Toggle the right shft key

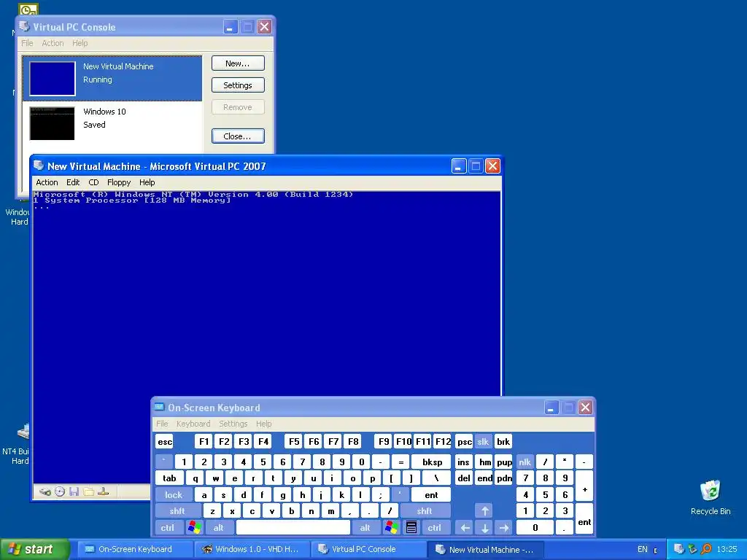(x=425, y=511)
